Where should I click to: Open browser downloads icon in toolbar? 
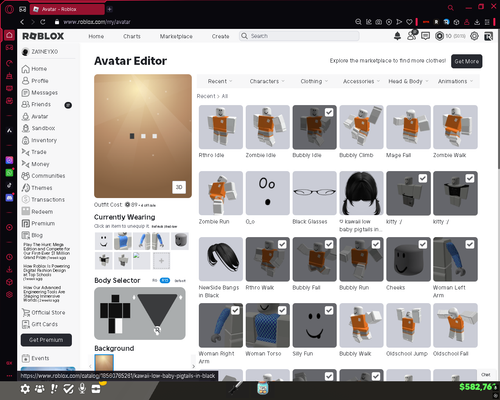pos(477,22)
